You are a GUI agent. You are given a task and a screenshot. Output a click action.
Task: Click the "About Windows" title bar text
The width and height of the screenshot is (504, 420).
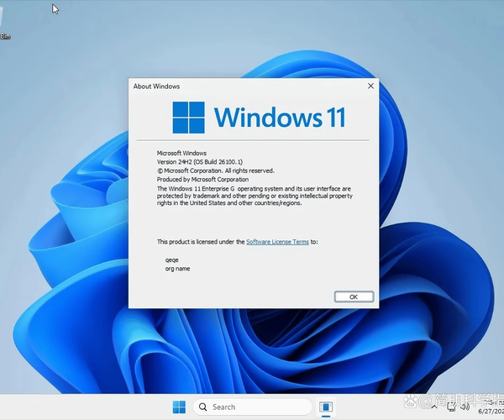[156, 87]
